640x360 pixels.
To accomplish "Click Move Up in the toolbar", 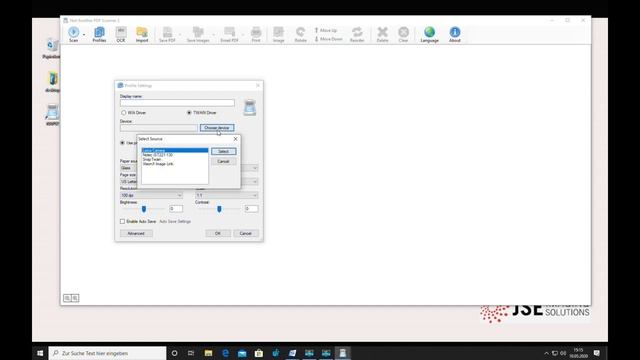I will click(326, 30).
